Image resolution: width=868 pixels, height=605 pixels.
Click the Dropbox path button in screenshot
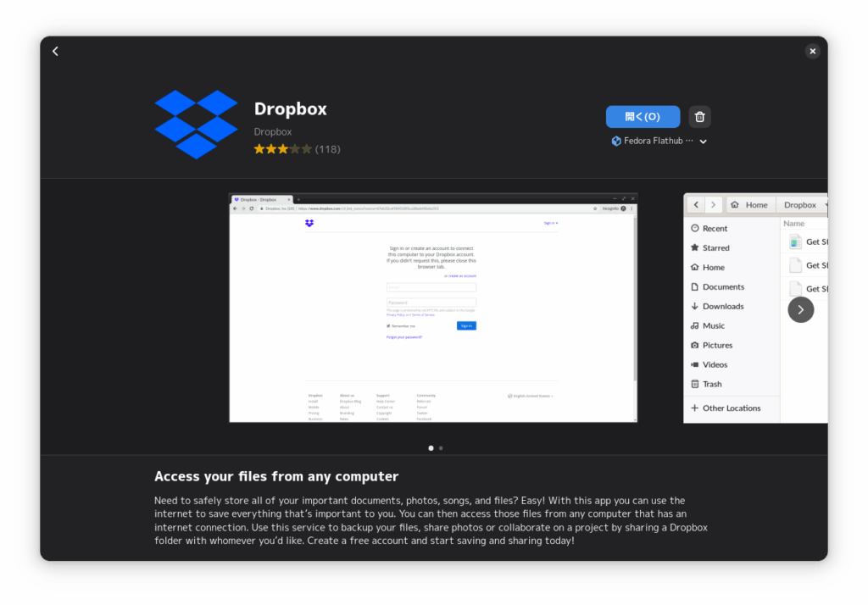[x=800, y=205]
